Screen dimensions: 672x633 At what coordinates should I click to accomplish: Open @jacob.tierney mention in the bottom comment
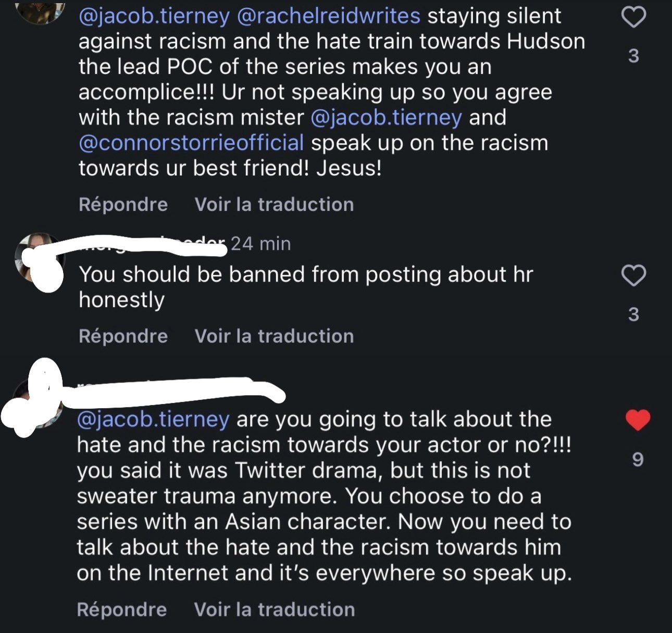point(153,419)
